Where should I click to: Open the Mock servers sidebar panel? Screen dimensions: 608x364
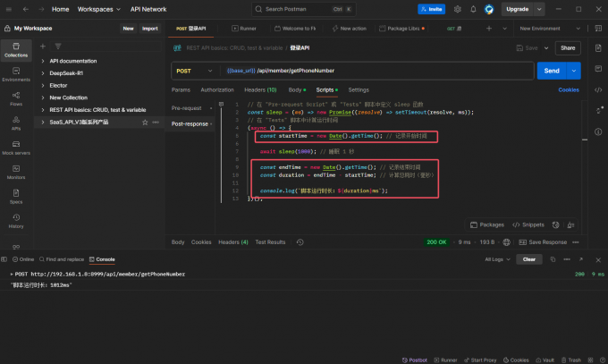pos(16,148)
